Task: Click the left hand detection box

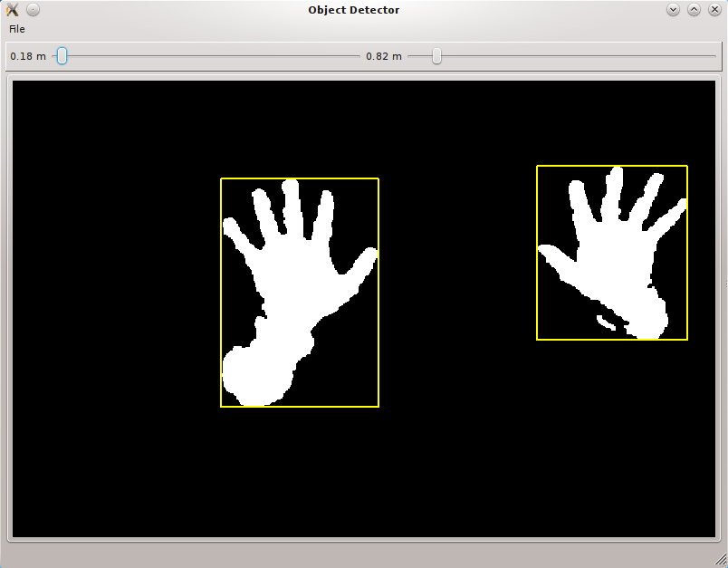Action: tap(300, 293)
